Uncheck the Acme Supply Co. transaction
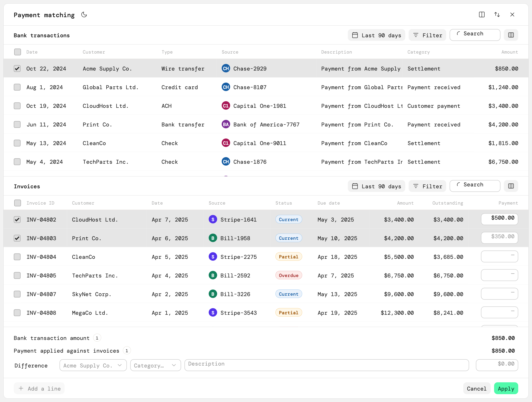532x402 pixels. click(17, 69)
